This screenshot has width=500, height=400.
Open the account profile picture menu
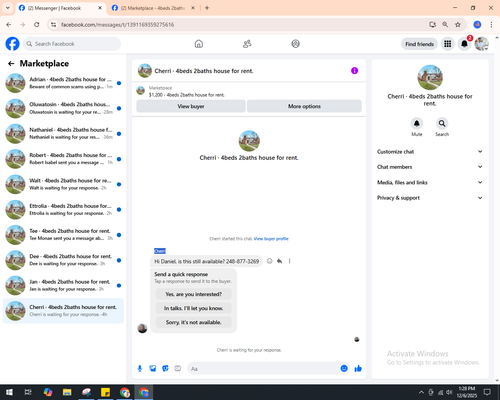pos(482,44)
